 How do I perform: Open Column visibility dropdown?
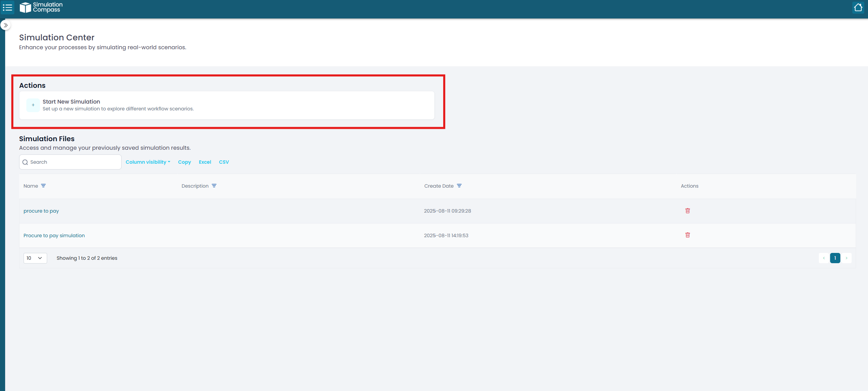[x=148, y=162]
